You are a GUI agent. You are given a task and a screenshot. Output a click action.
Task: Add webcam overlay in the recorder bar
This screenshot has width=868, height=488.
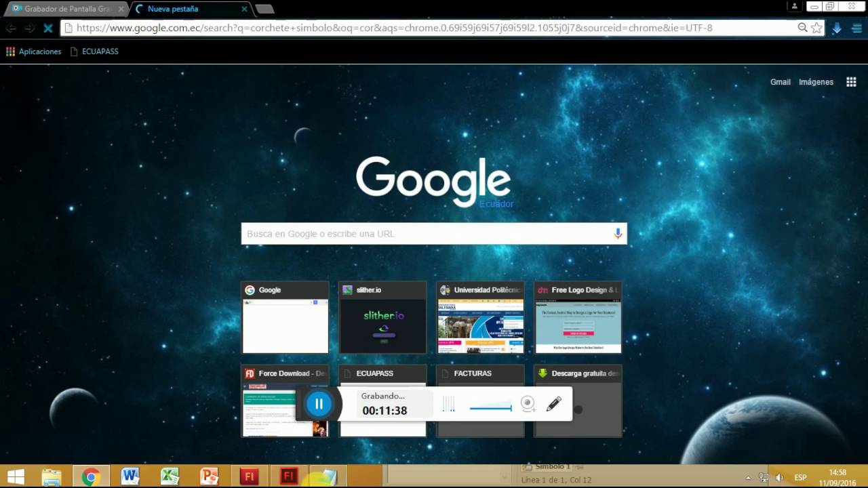point(528,404)
